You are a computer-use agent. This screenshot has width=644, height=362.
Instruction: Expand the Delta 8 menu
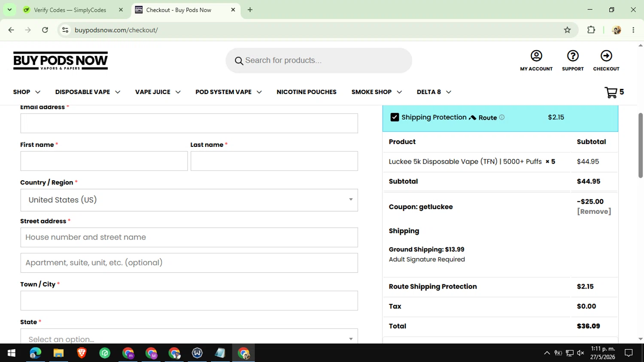click(x=434, y=92)
